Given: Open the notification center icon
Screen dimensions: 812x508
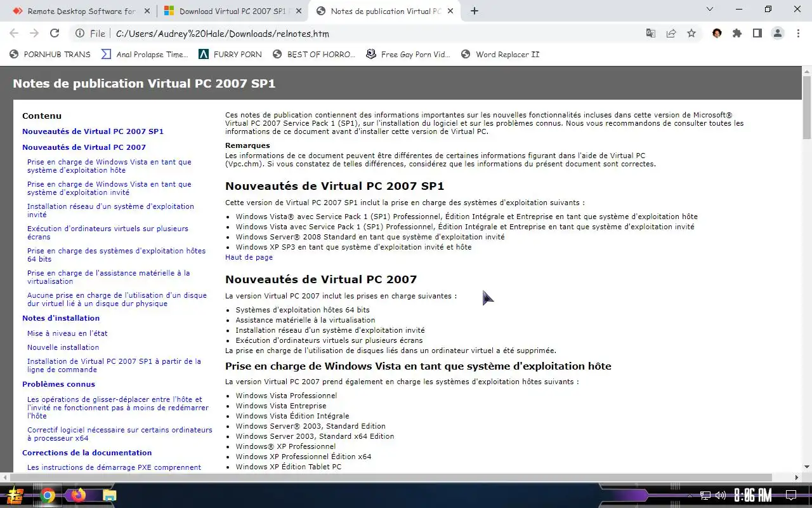Looking at the screenshot, I should point(791,495).
